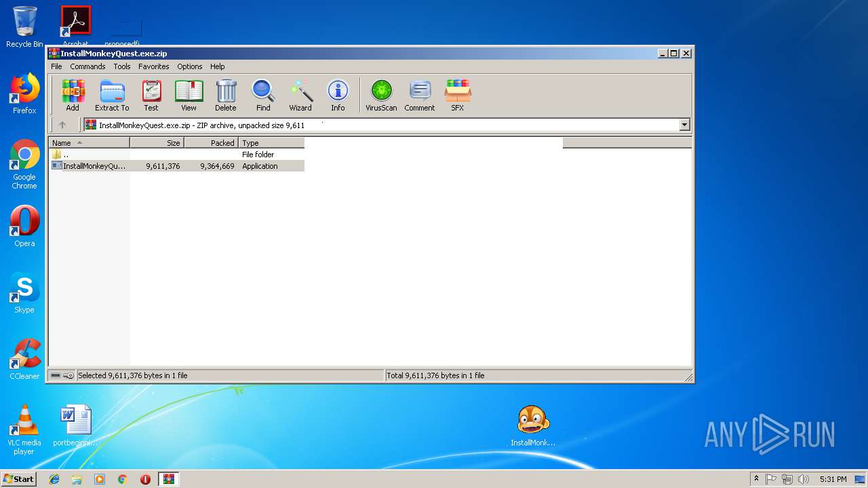Launch Google Chrome from desktop
This screenshot has height=488, width=868.
point(24,165)
